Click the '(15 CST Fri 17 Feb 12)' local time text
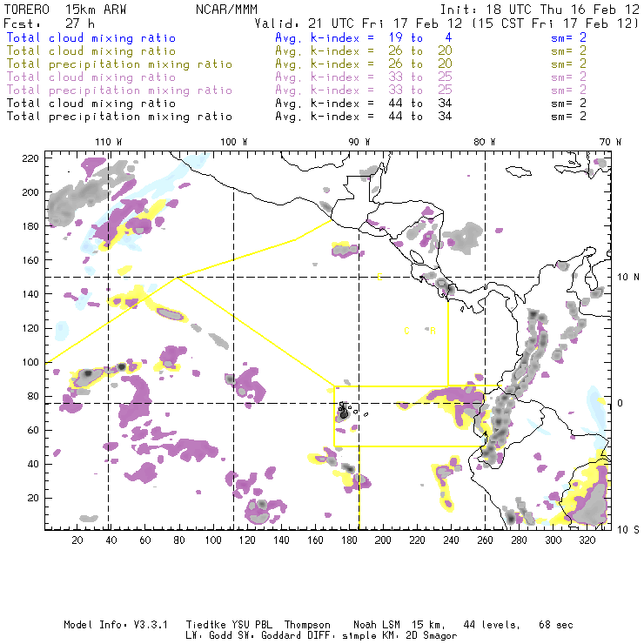This screenshot has width=644, height=644. click(x=555, y=23)
